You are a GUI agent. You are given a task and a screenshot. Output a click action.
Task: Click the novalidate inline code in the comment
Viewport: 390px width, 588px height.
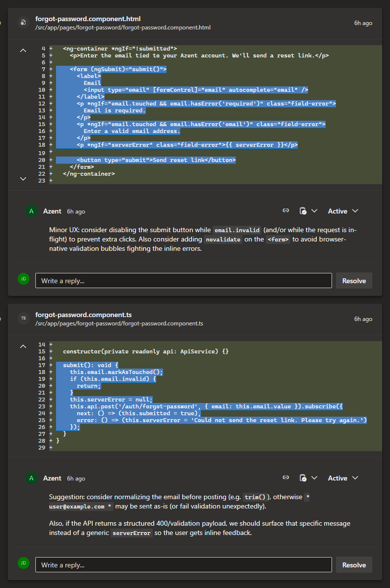point(223,240)
